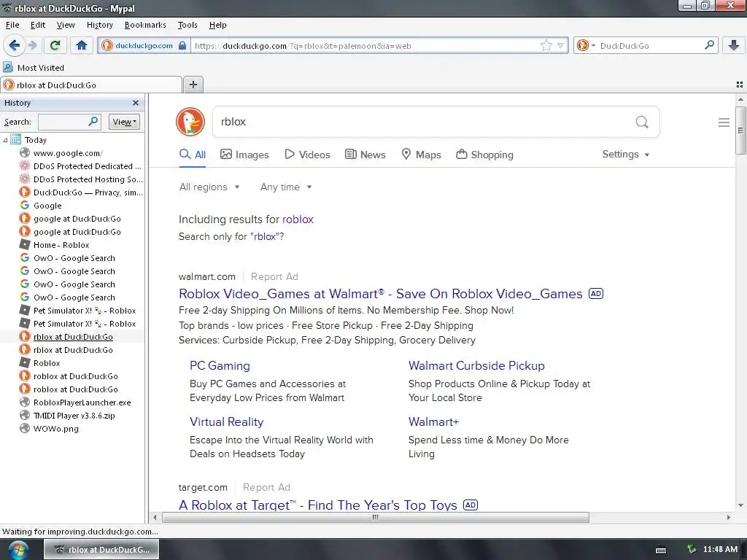Open a new tab with the plus button

193,85
